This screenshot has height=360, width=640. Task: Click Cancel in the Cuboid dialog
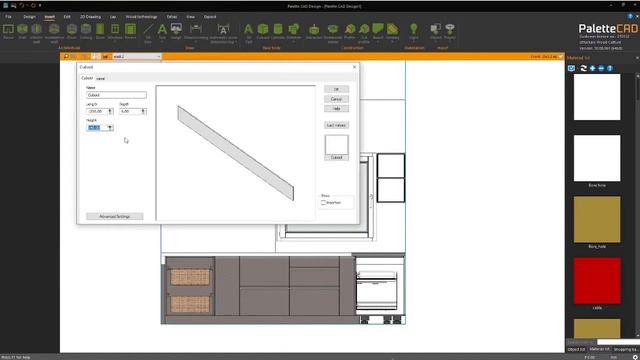click(x=336, y=99)
